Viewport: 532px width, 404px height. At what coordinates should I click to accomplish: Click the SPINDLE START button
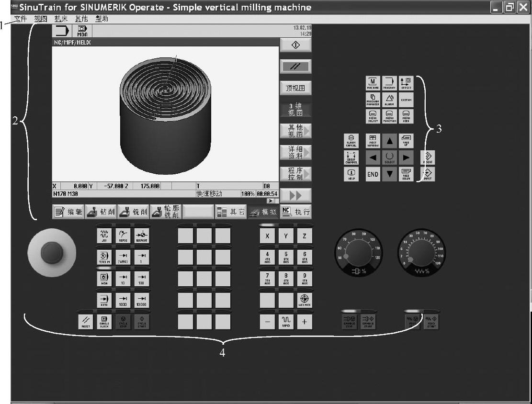click(x=368, y=322)
